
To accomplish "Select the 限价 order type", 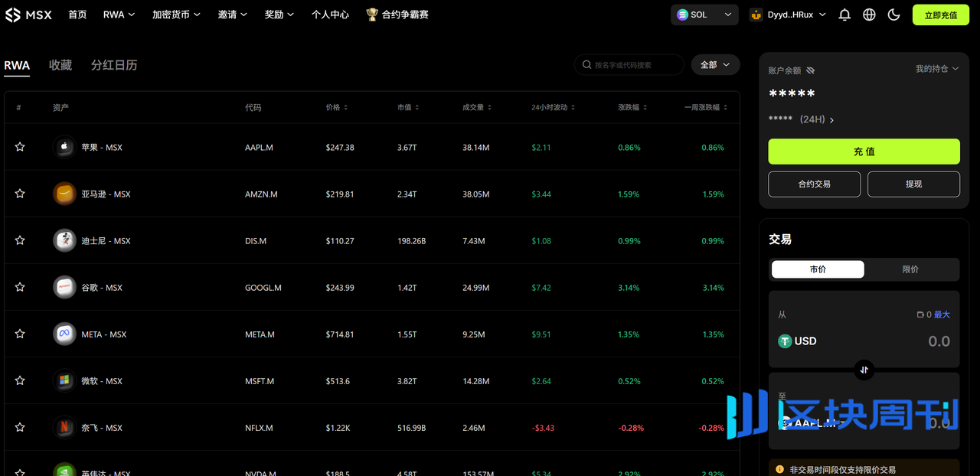I will coord(910,269).
